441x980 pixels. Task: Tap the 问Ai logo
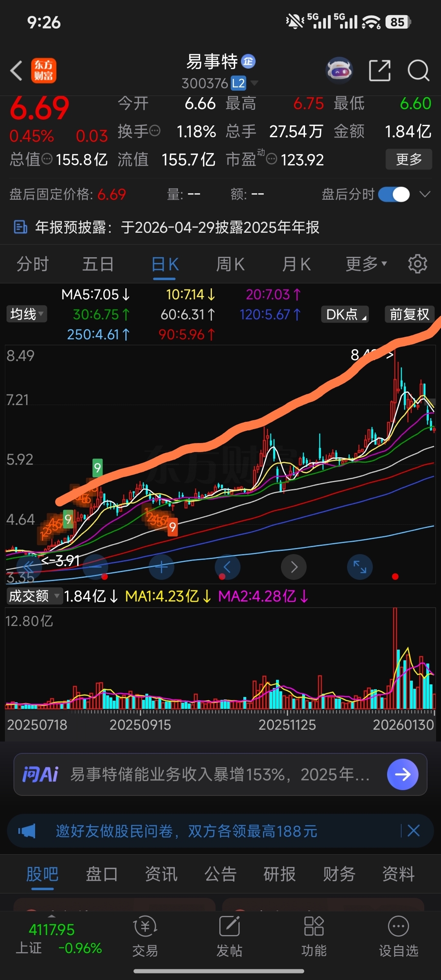click(40, 774)
